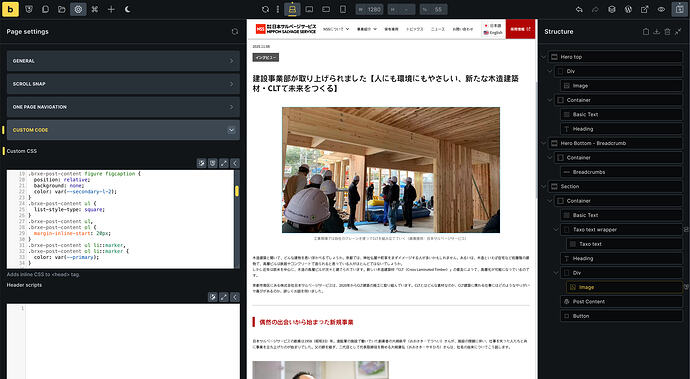The image size is (690, 379).
Task: Click the download icon in Structure header
Action: pos(657,32)
